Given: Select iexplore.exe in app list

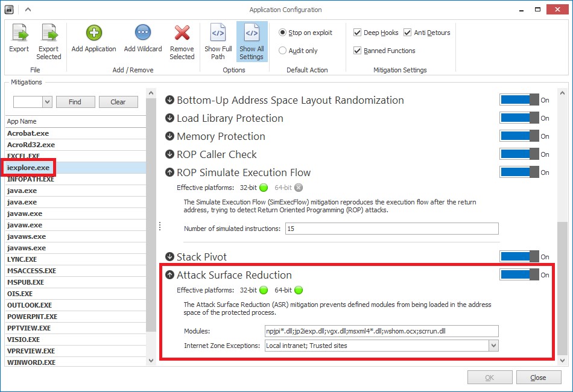Looking at the screenshot, I should 75,168.
